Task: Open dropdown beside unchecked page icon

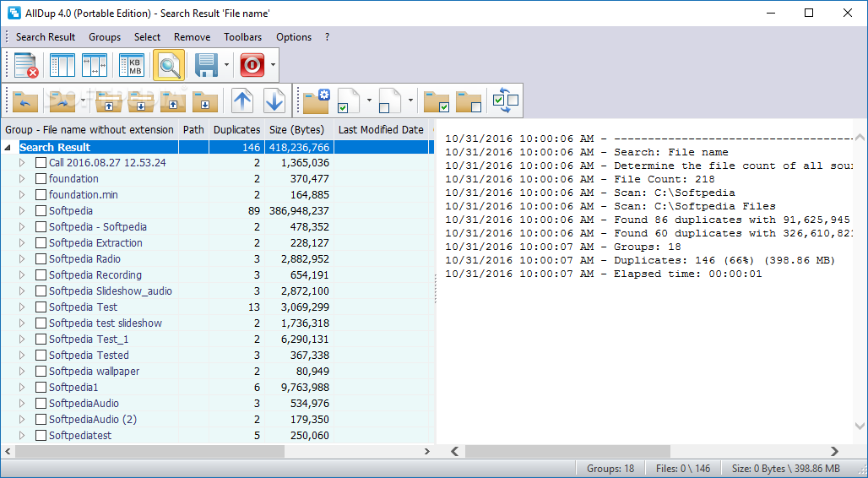Action: point(410,100)
